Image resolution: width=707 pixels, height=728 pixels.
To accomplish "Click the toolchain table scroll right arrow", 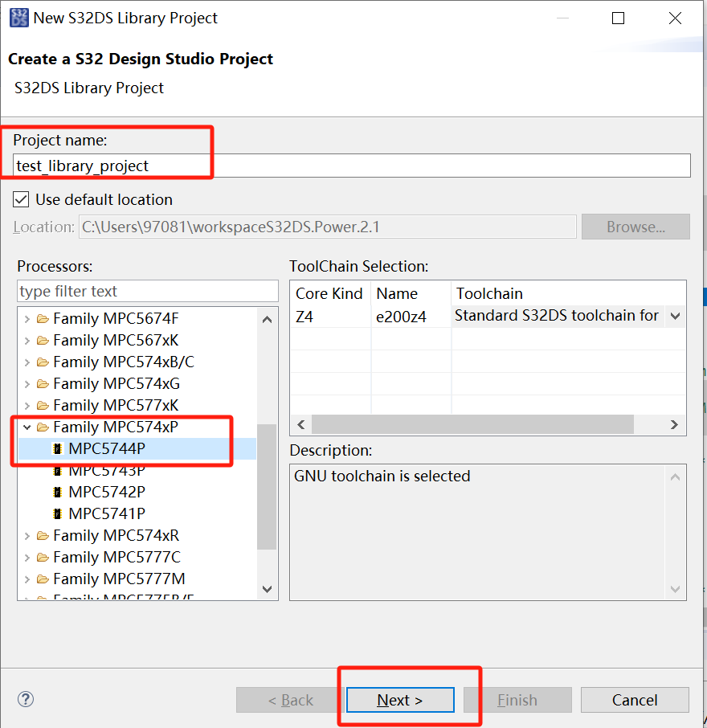I will pos(675,425).
